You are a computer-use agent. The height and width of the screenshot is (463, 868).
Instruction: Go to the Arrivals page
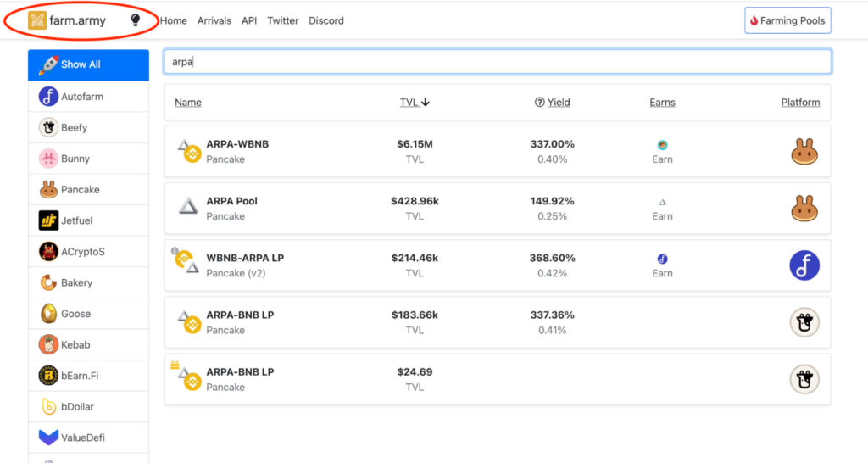point(214,20)
